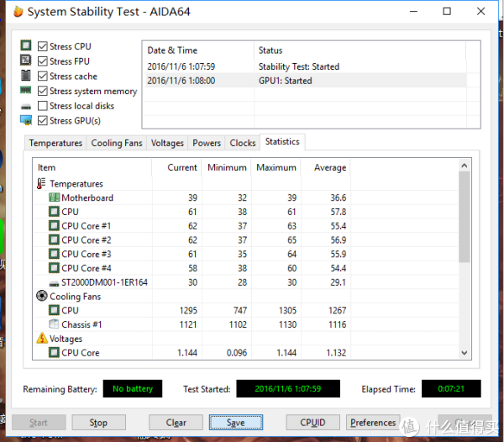This screenshot has width=504, height=442.
Task: Click the Item column header
Action: [x=92, y=167]
